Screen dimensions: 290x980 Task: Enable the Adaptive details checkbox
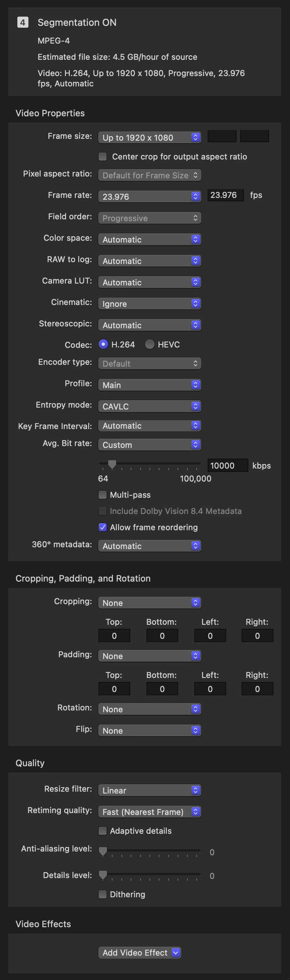click(103, 830)
